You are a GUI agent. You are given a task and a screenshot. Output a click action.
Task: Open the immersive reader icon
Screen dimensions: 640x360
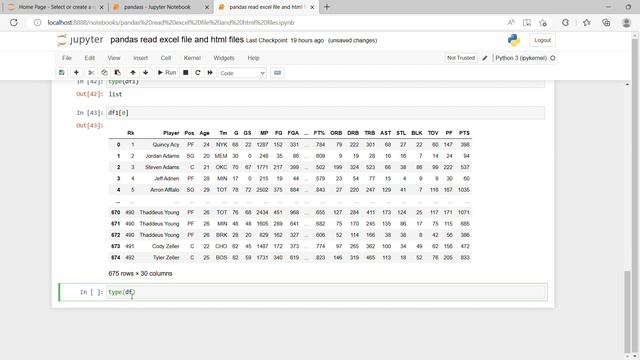point(527,22)
